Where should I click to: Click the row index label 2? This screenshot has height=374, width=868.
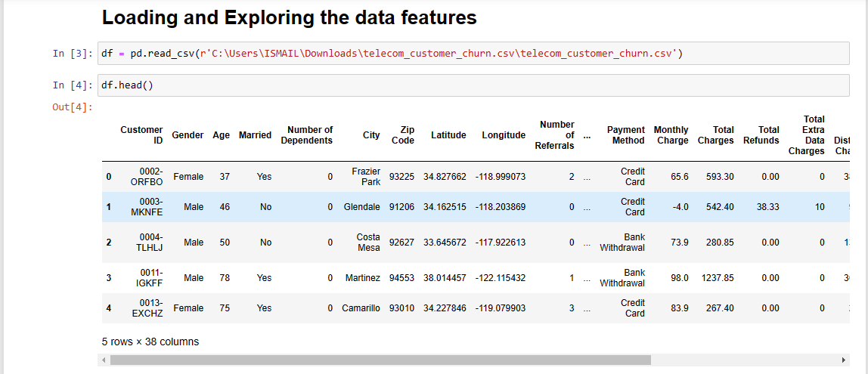[109, 243]
